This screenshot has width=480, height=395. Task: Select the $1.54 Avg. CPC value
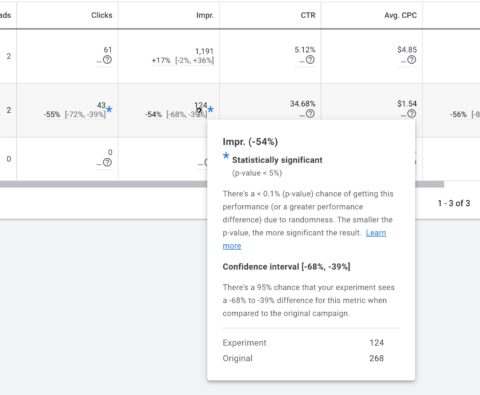(407, 104)
